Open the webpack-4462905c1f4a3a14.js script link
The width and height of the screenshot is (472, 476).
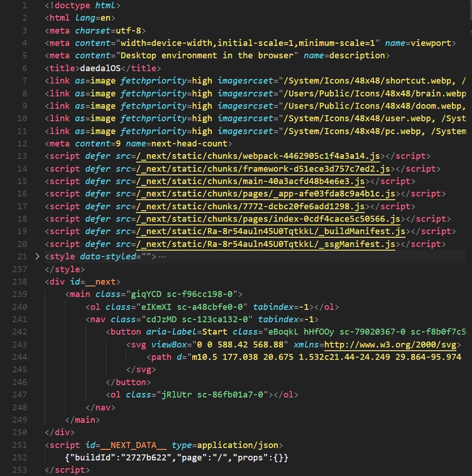258,156
